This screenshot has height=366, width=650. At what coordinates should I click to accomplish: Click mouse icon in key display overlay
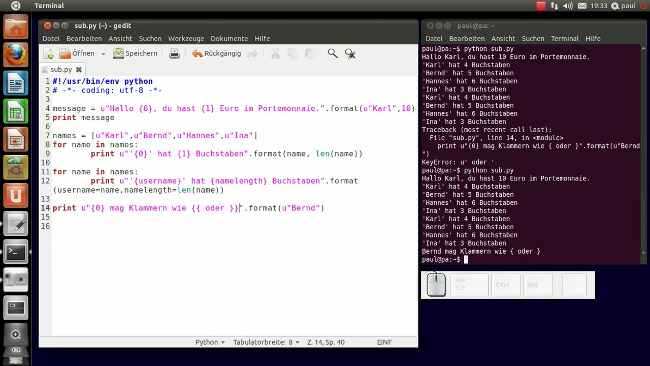tap(436, 284)
